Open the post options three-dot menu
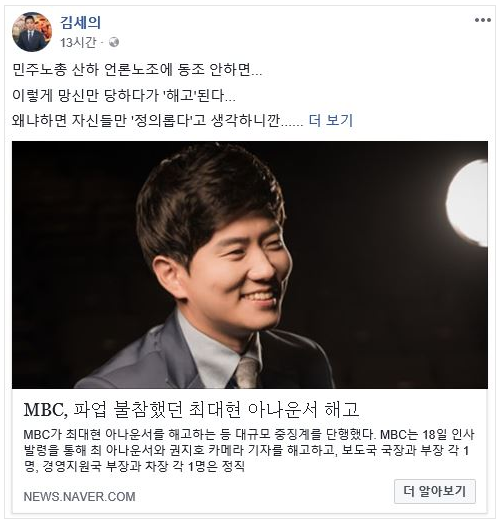 click(483, 21)
